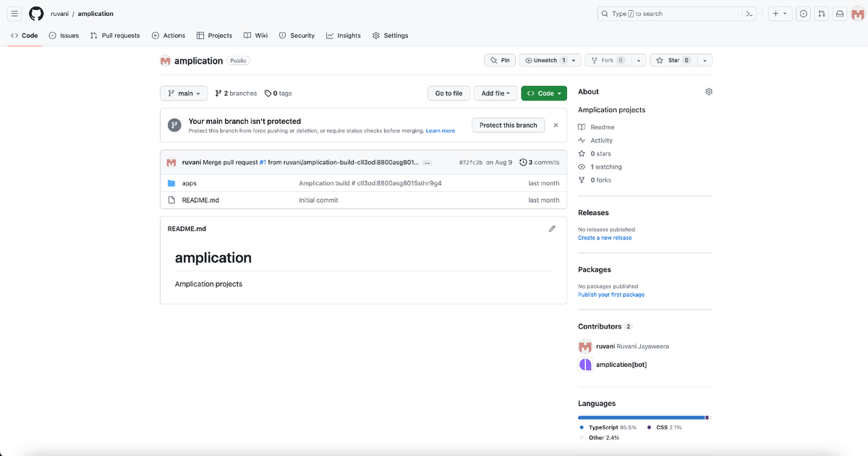Open the Initial commit message link
868x456 pixels.
click(318, 200)
